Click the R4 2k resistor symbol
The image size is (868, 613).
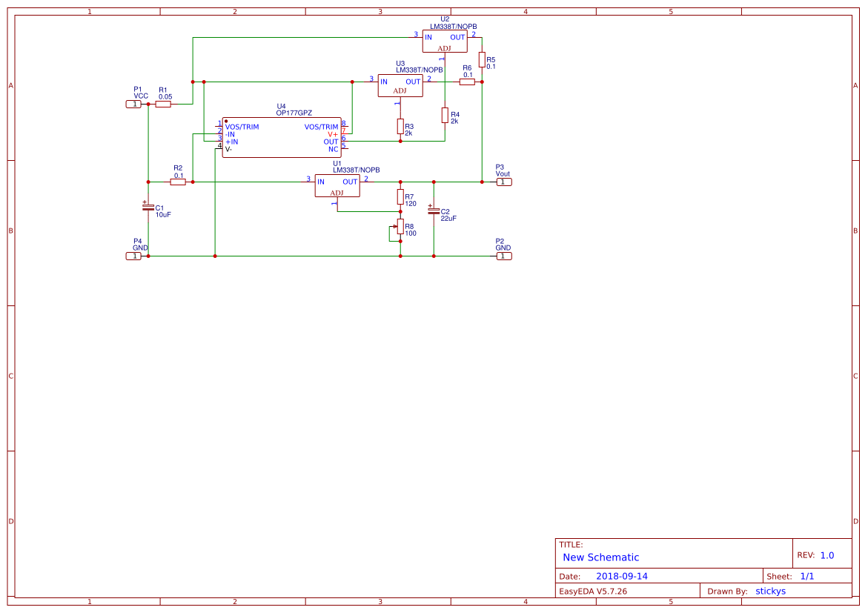point(445,115)
